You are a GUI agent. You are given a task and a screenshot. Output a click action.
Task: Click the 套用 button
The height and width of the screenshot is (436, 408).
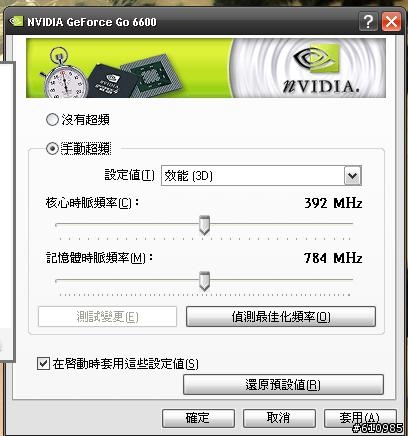360,418
